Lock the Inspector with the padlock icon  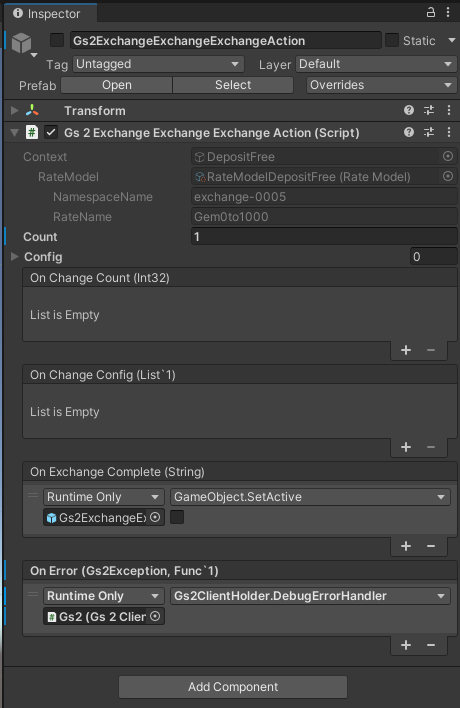431,12
